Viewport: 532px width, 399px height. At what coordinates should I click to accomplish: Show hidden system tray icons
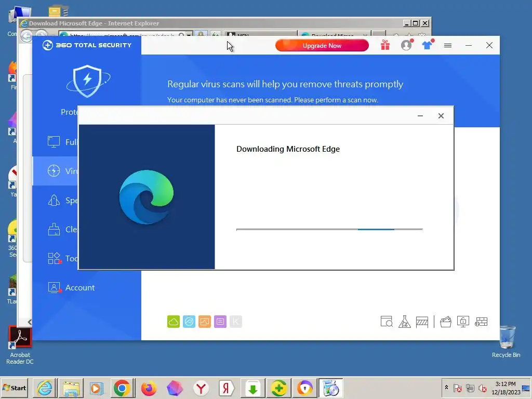click(x=446, y=388)
